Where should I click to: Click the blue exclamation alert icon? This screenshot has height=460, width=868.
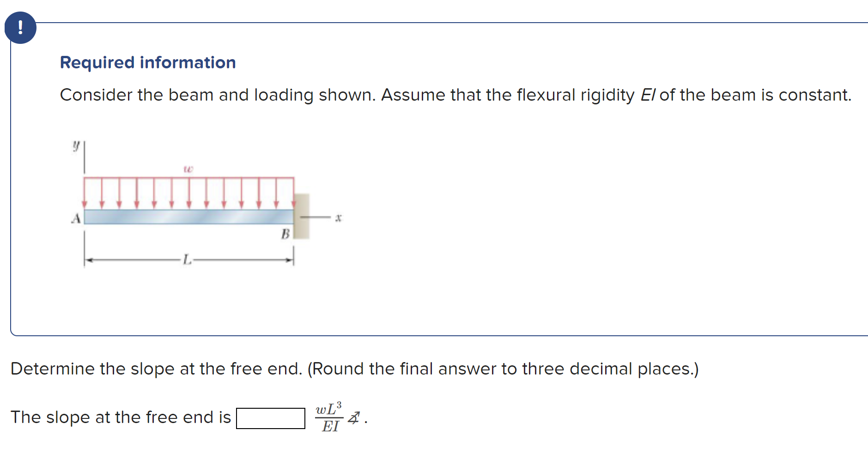[x=20, y=28]
